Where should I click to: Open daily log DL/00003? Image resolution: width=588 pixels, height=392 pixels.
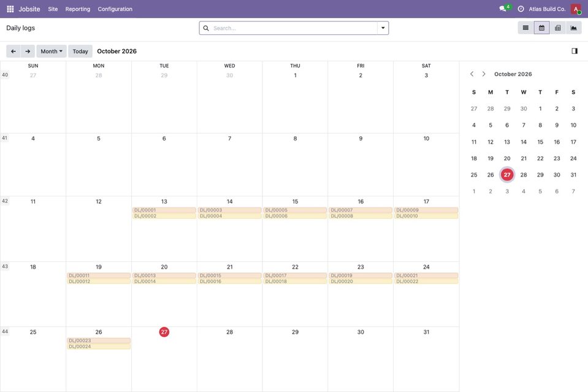(229, 210)
